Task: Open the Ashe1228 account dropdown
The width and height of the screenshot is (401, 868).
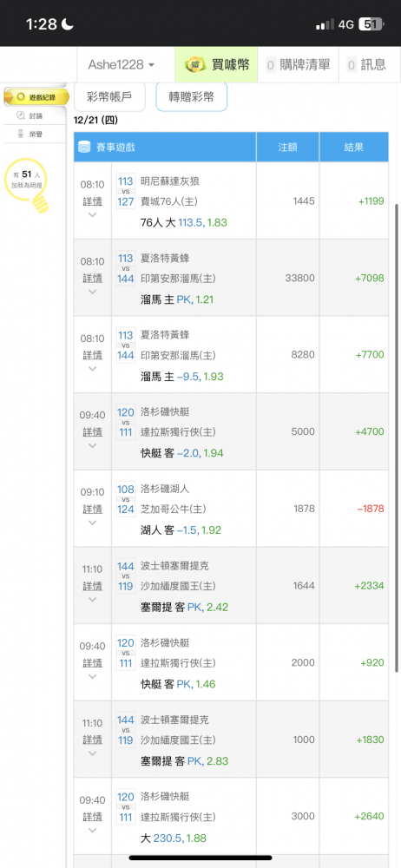Action: (122, 65)
